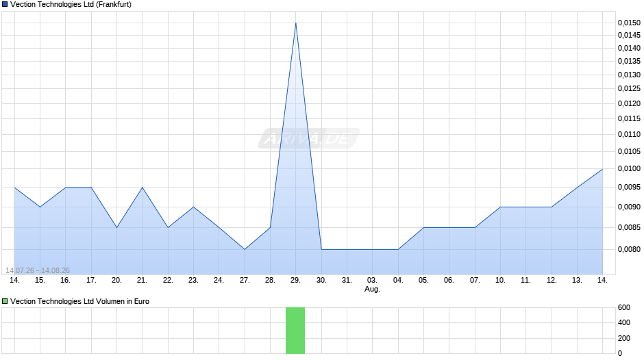Click the chart title 'Vection Technologies Ltd (Frankfurt)'

71,5
